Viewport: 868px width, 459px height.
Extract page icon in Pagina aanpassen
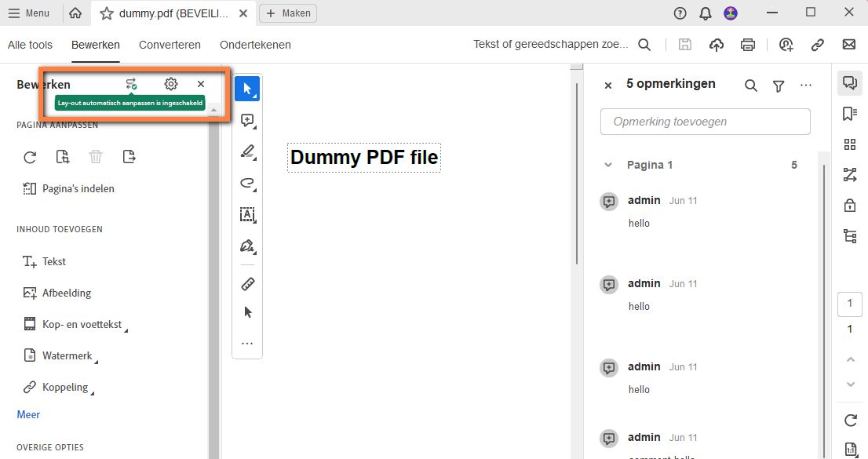(129, 157)
